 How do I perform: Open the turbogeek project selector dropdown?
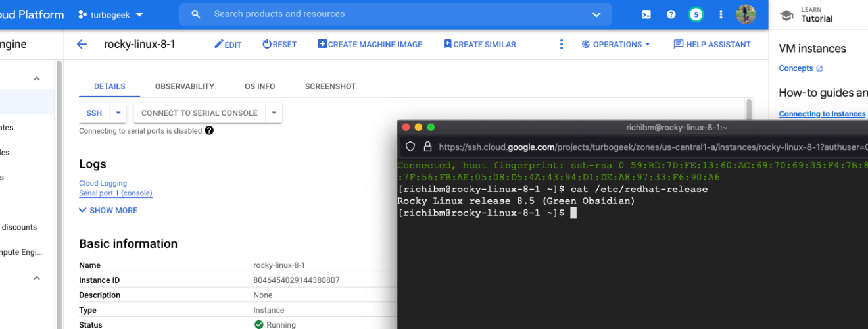110,14
